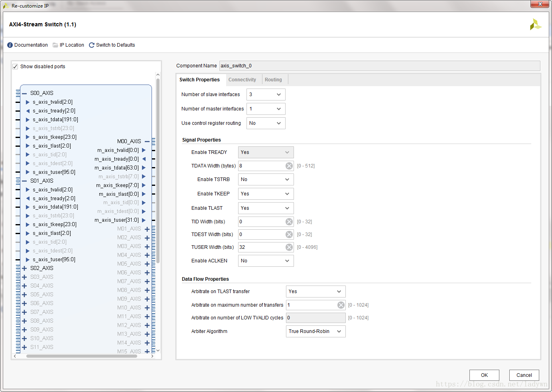
Task: Select the m_axis_tkeep[7:0] port
Action: 117,185
